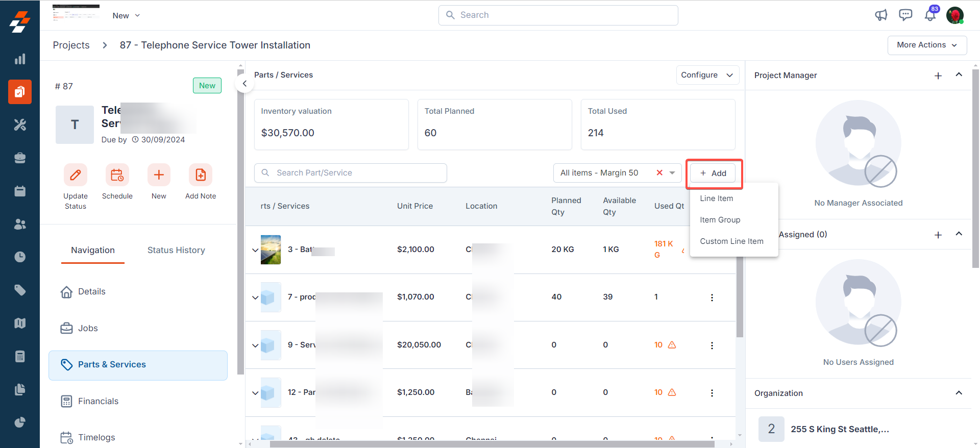
Task: Collapse left panel with arrow button
Action: 244,84
